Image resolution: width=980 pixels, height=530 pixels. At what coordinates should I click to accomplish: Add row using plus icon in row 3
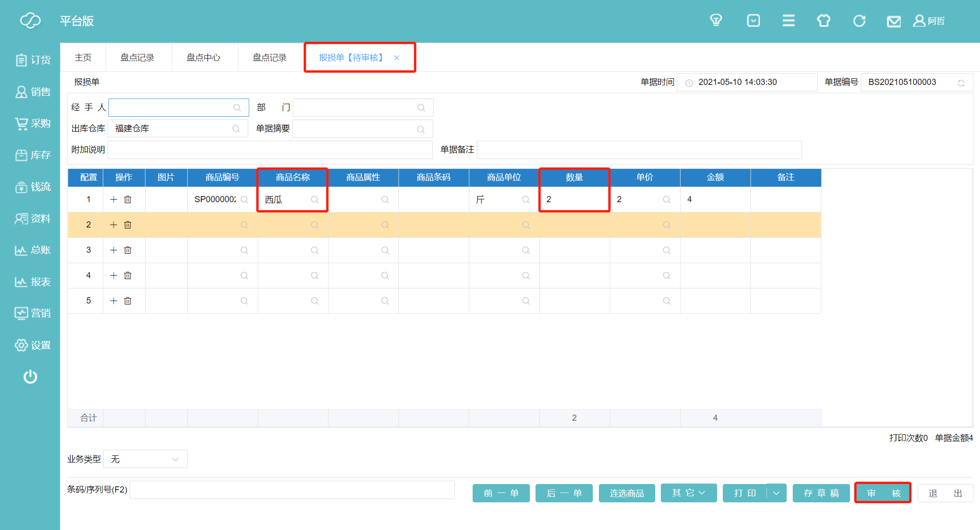(114, 250)
